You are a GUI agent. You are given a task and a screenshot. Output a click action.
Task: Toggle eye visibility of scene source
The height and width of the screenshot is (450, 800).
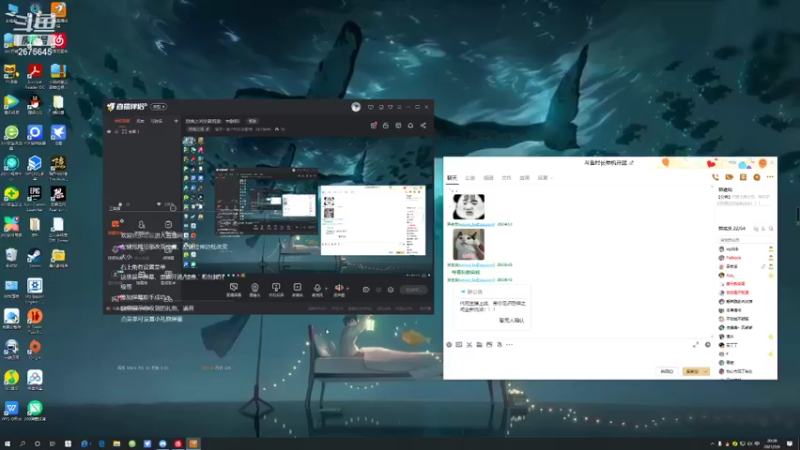click(x=109, y=132)
